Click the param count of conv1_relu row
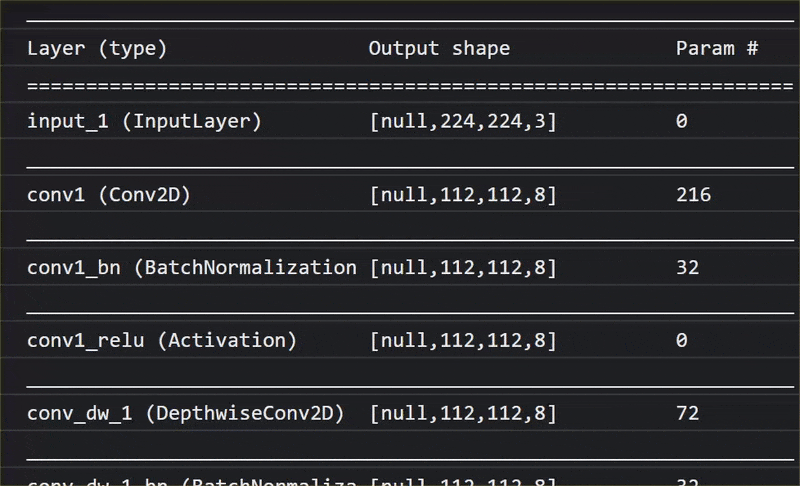The image size is (800, 486). [682, 341]
